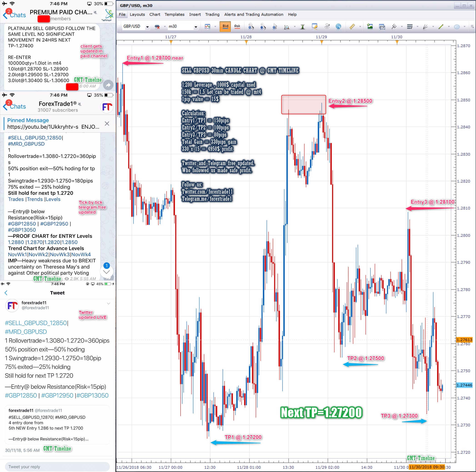Select the ellipse shape drawing tool
This screenshot has width=476, height=472.
tap(457, 27)
